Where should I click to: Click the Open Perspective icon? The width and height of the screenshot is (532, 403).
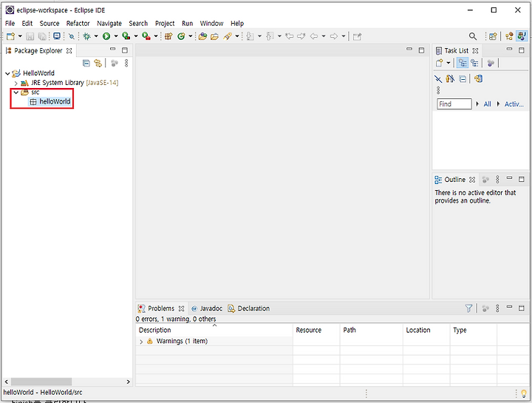click(493, 36)
